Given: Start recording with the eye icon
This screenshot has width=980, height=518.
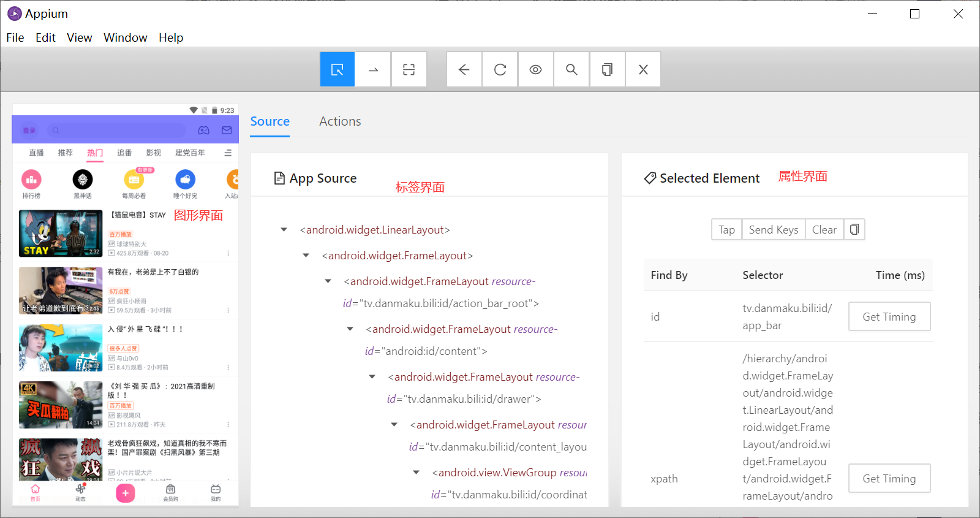Looking at the screenshot, I should [535, 69].
